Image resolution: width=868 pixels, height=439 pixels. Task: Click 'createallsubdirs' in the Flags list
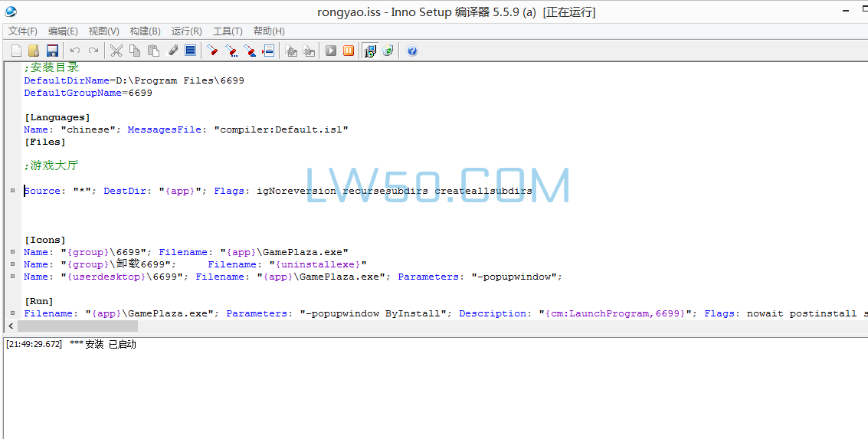point(483,191)
